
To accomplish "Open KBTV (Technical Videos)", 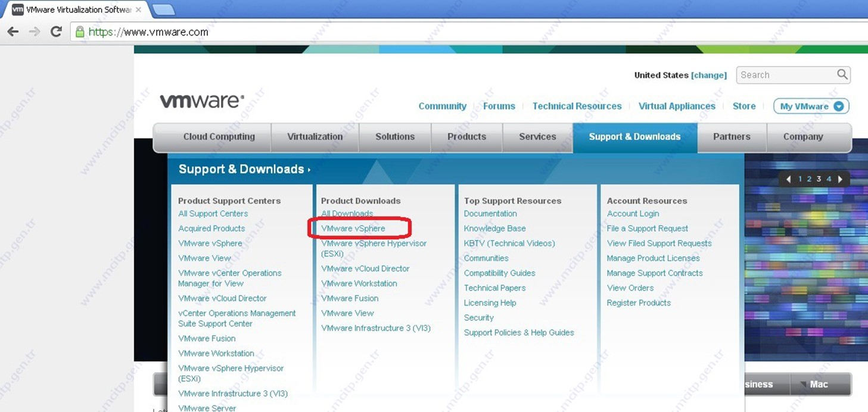I will click(x=509, y=244).
